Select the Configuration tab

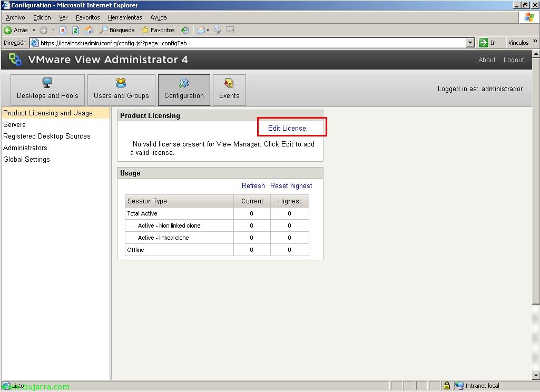tap(184, 90)
